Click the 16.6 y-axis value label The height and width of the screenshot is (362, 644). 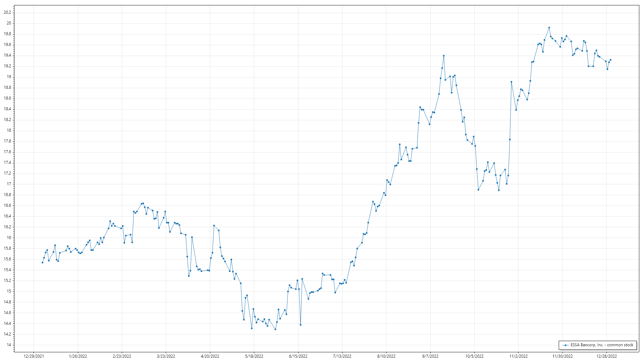[x=7, y=205]
